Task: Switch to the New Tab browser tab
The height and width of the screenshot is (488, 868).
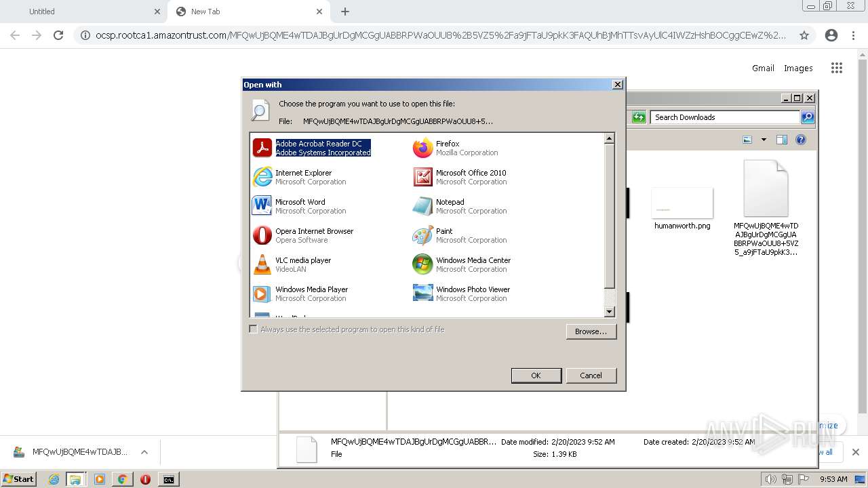Action: [x=249, y=12]
